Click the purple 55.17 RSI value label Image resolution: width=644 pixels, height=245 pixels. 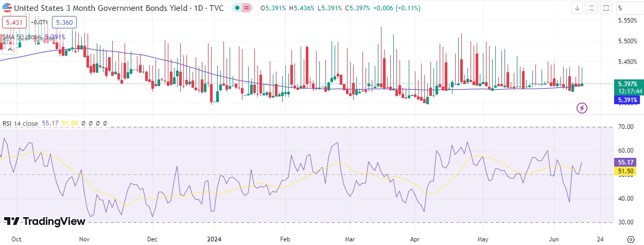[625, 162]
